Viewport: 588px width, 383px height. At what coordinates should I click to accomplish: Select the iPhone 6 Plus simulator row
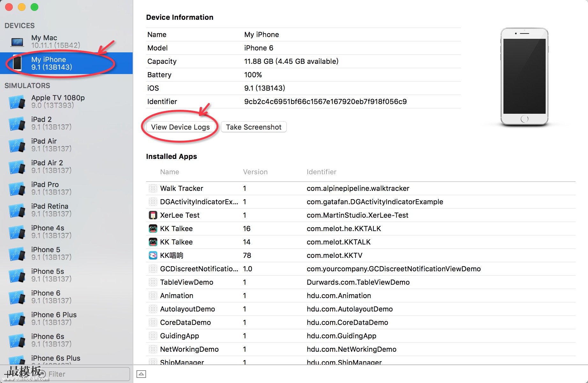tap(66, 319)
